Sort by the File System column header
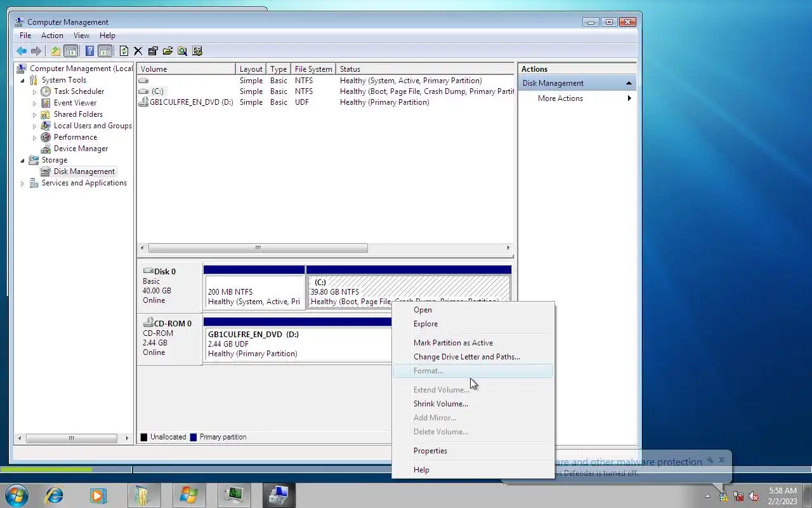This screenshot has height=508, width=812. pos(314,69)
